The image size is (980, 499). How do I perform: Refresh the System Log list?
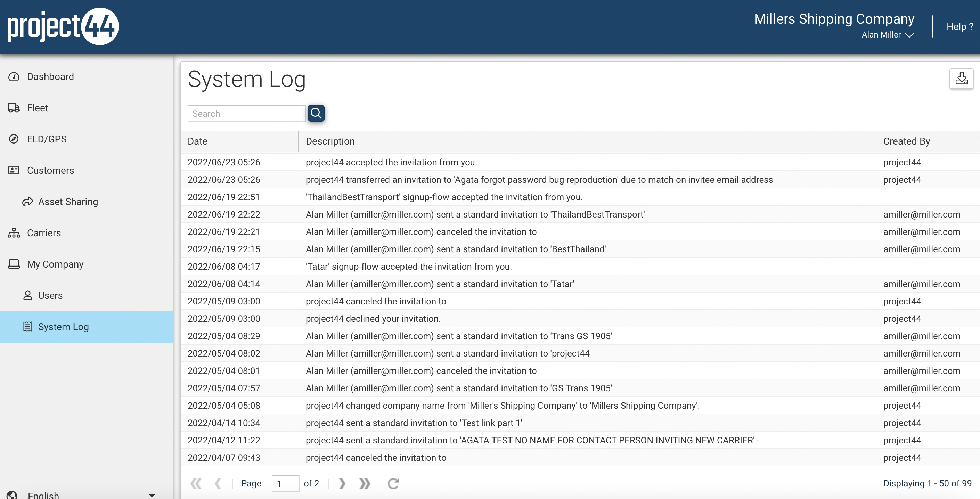(x=393, y=483)
